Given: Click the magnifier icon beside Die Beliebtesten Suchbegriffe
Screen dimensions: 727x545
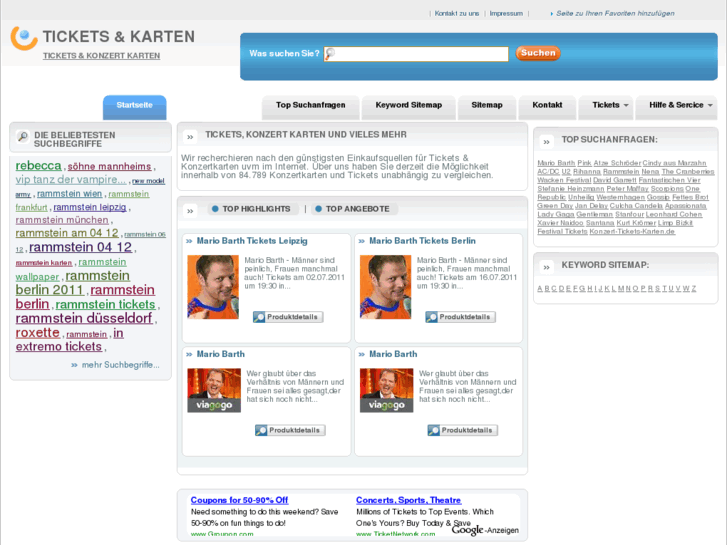Looking at the screenshot, I should [22, 136].
